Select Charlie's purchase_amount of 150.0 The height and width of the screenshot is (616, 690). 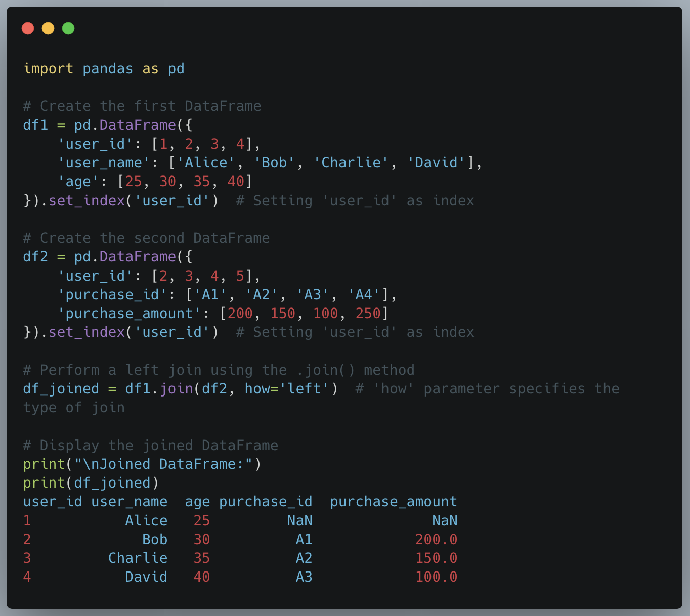point(436,558)
